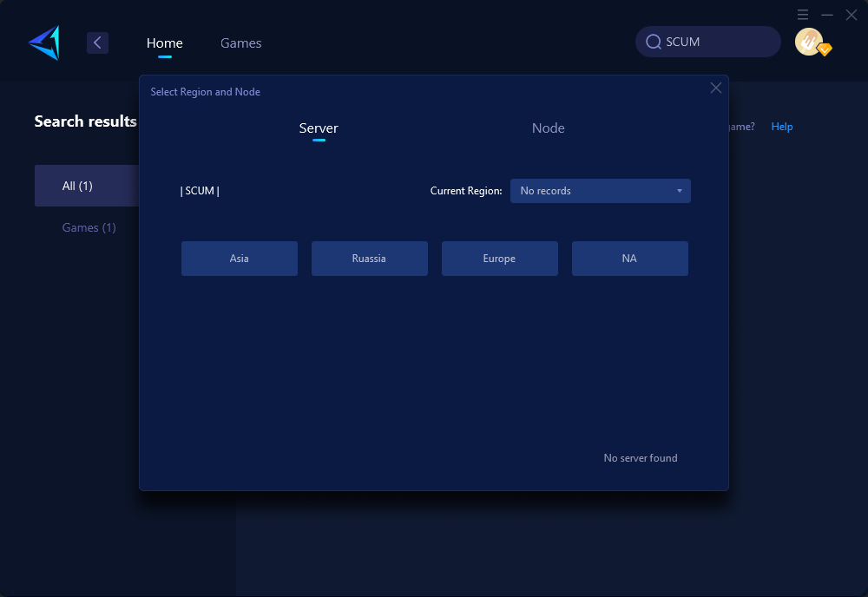The image size is (868, 597).
Task: Click the | SCUM | game label
Action: [x=200, y=191]
